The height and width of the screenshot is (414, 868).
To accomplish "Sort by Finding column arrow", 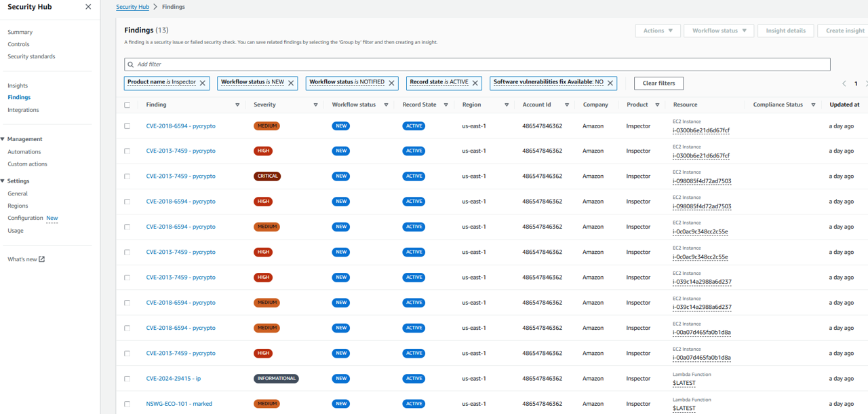I will pyautogui.click(x=237, y=105).
